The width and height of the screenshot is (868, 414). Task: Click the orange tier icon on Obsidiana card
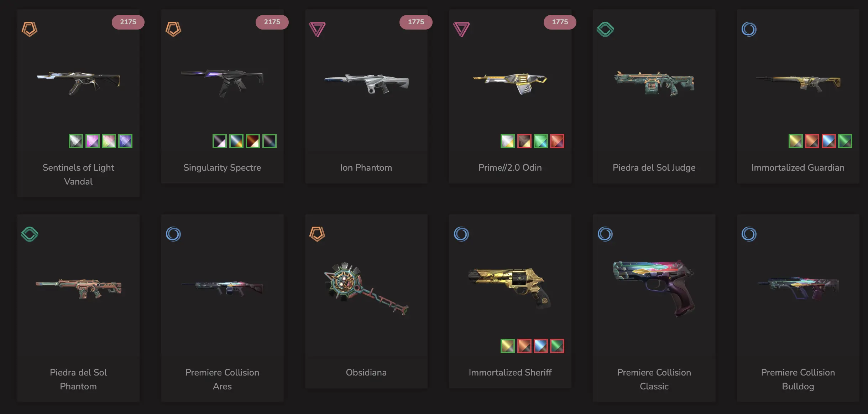(x=317, y=234)
